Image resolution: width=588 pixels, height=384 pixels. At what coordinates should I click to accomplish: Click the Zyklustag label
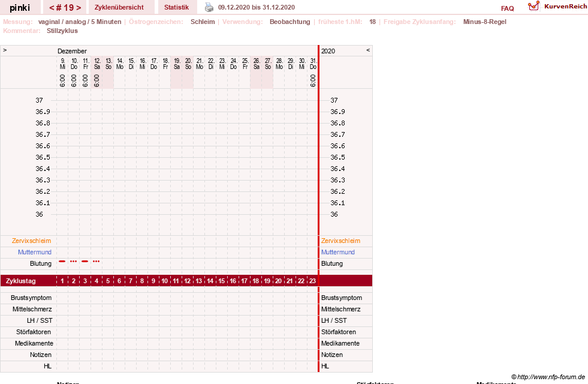[20, 281]
